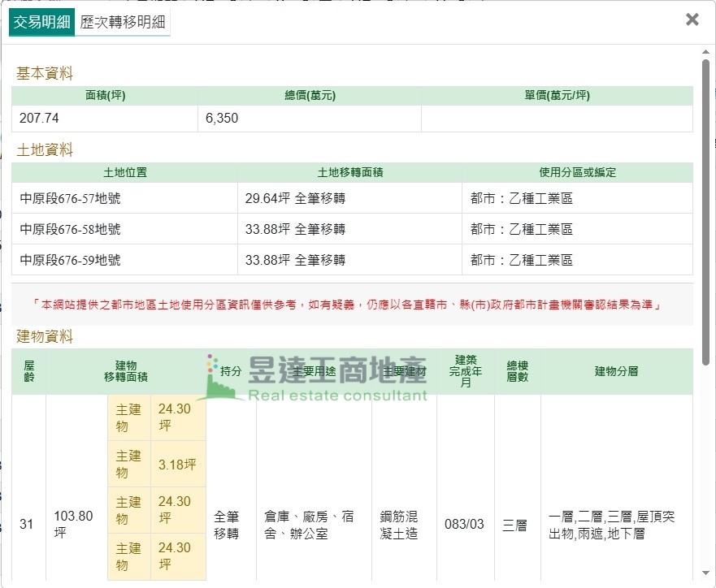Select the 207.74 area value
The width and height of the screenshot is (716, 588).
click(x=40, y=119)
